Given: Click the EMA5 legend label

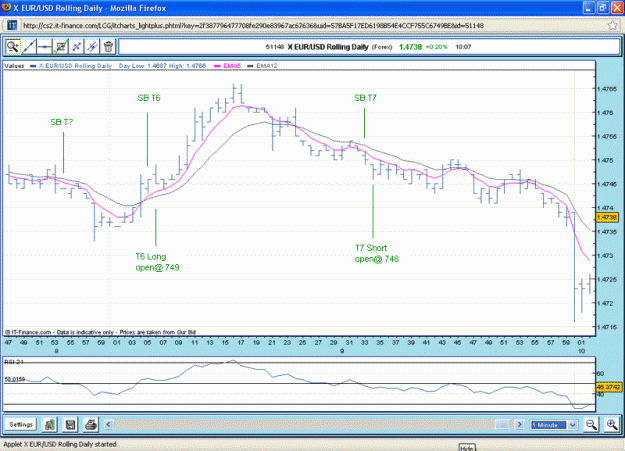Looking at the screenshot, I should [x=232, y=66].
